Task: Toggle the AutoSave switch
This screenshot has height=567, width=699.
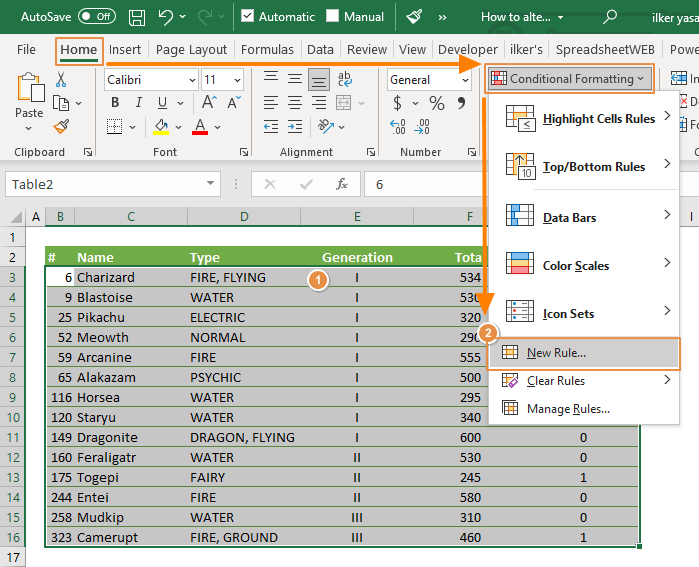Action: [x=97, y=17]
